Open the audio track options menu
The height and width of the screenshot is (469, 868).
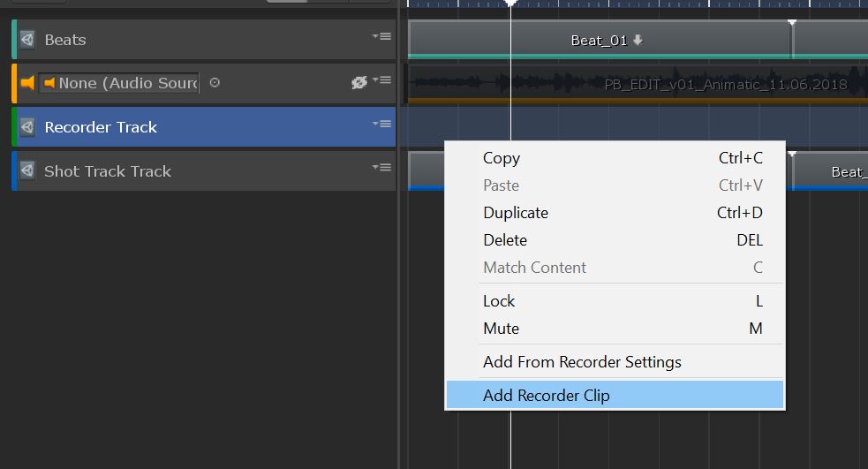(381, 80)
